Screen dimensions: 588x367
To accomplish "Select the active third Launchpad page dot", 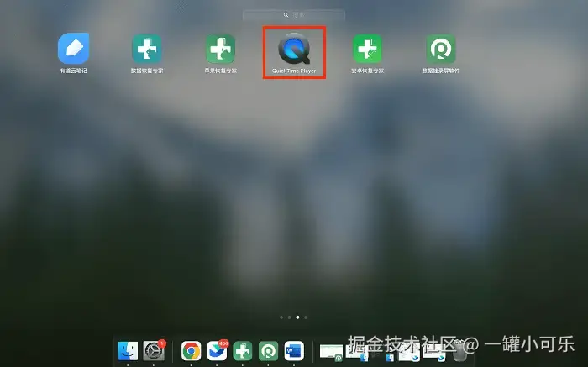I will click(x=297, y=317).
